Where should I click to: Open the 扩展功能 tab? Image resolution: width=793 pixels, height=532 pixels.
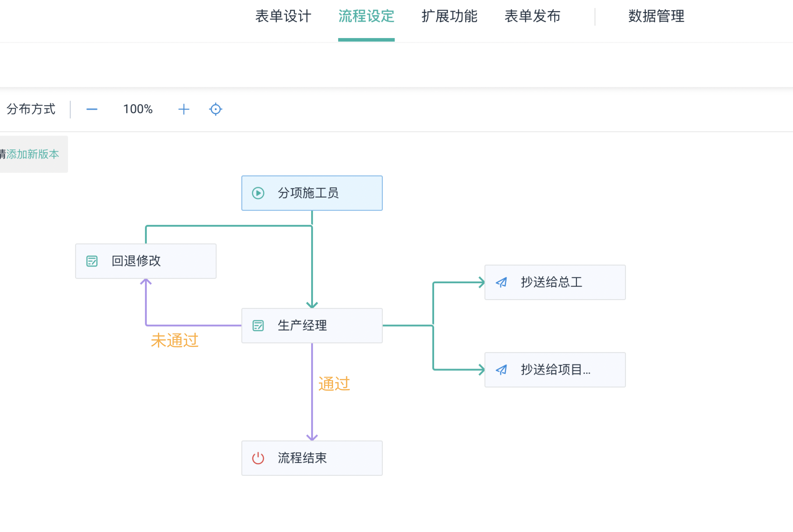click(x=450, y=16)
